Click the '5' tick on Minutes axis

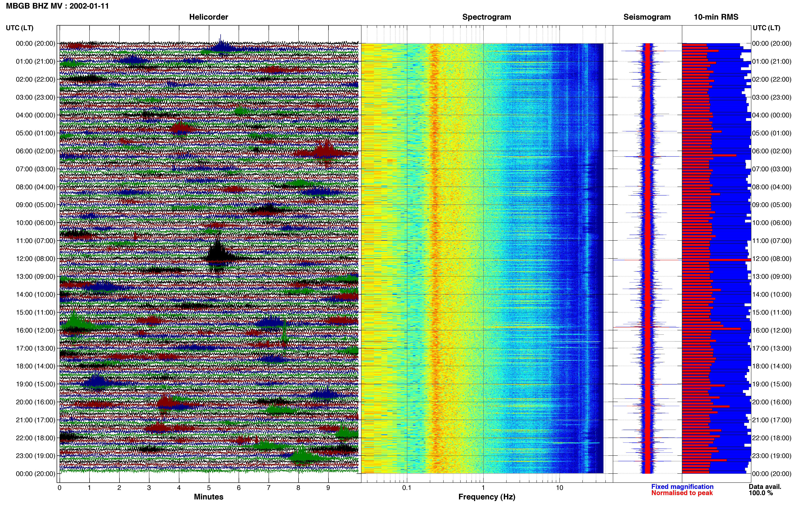coord(209,488)
